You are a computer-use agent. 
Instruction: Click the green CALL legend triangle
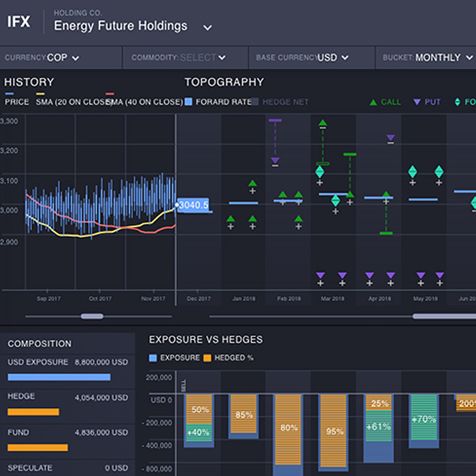coord(374,102)
